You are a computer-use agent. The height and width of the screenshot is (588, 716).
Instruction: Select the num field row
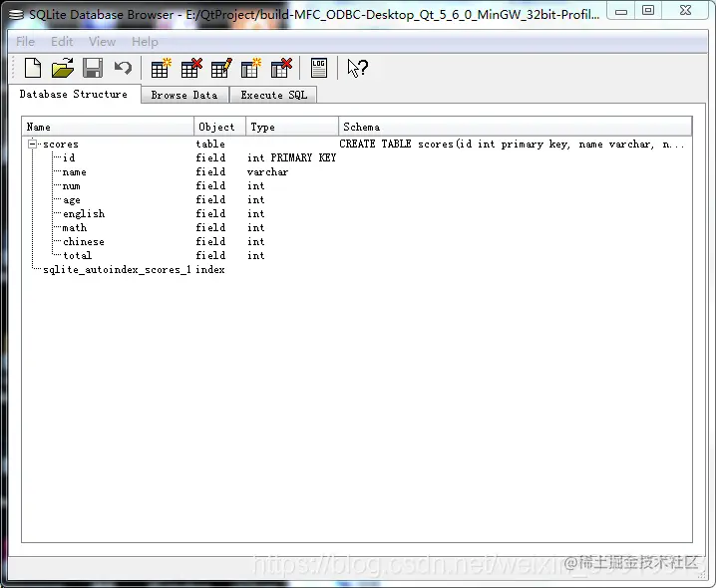point(357,185)
